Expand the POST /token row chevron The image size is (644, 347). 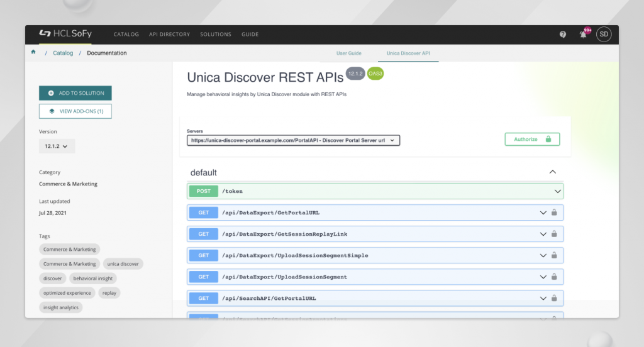[x=557, y=191]
